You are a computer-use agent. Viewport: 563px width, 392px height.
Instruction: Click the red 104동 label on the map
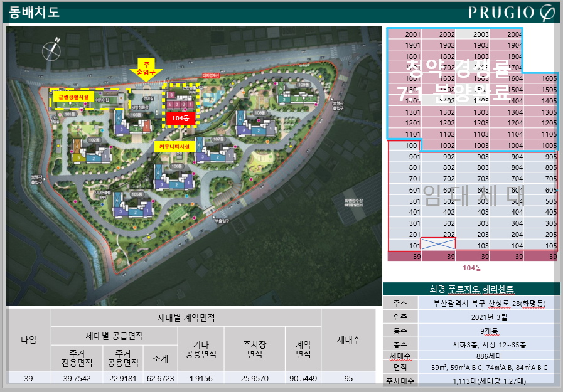(180, 118)
